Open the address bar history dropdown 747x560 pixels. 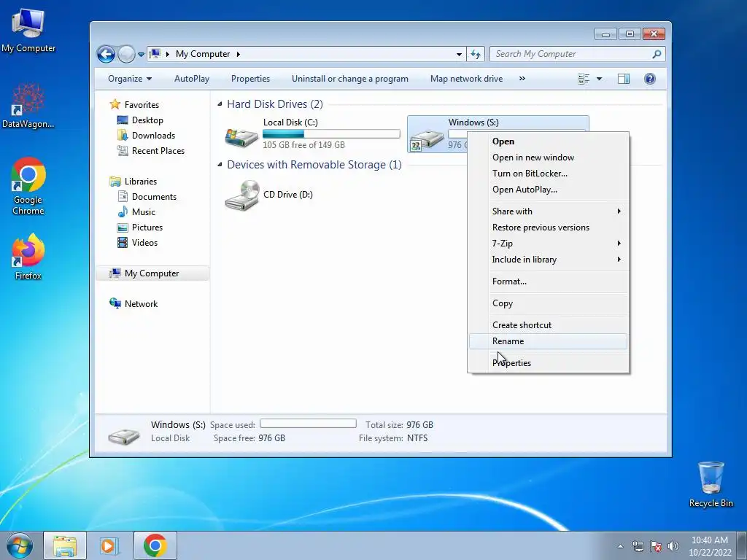(x=459, y=54)
